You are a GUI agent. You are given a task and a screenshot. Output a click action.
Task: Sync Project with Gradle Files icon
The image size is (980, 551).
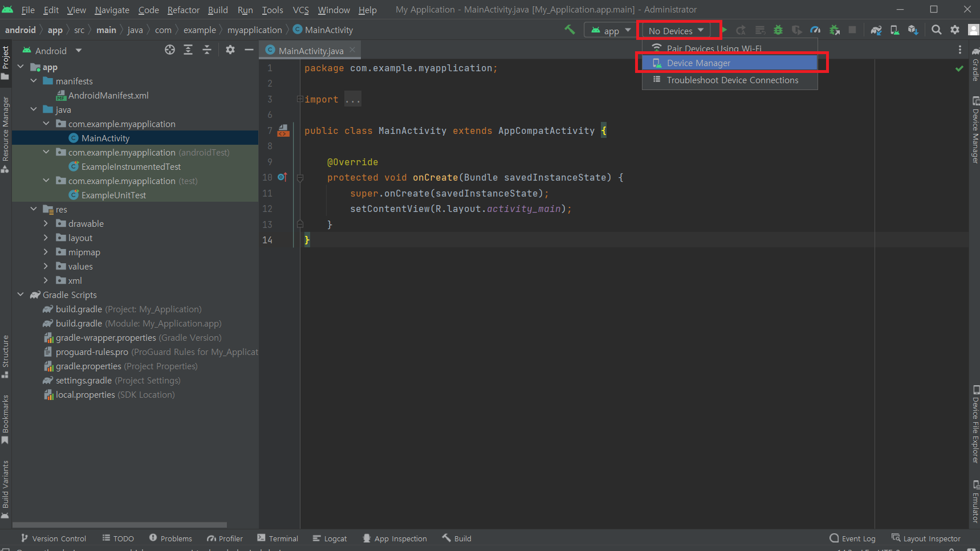[876, 30]
